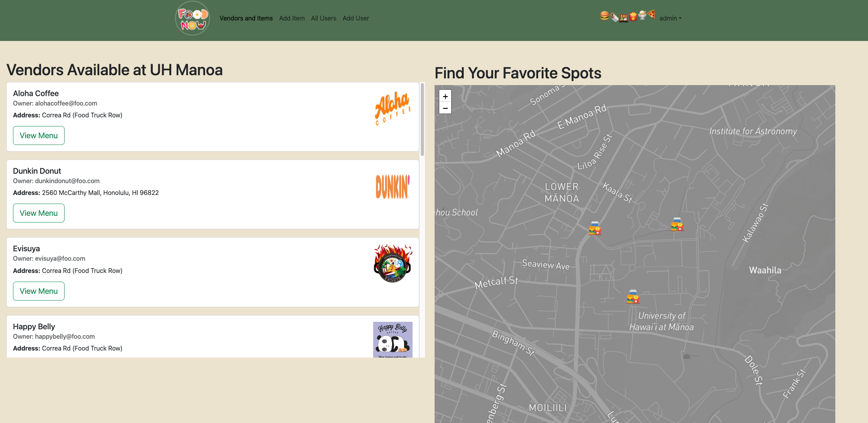868x423 pixels.
Task: Click the Lower Manoa map label
Action: click(562, 193)
